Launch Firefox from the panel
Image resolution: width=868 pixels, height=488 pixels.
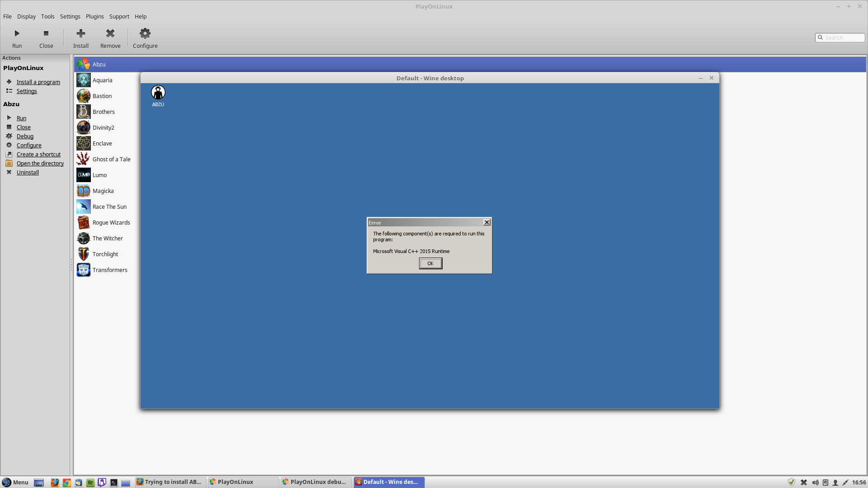pyautogui.click(x=55, y=482)
